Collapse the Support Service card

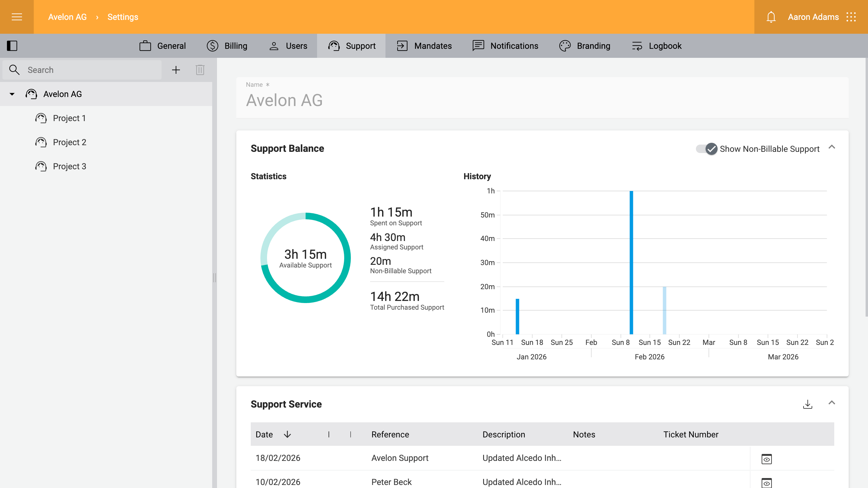coord(832,403)
